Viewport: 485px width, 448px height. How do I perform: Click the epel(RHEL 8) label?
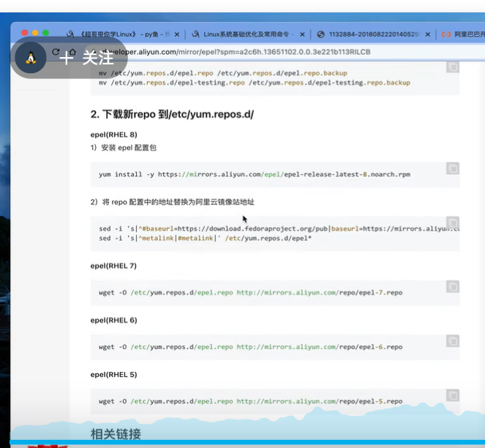point(113,135)
